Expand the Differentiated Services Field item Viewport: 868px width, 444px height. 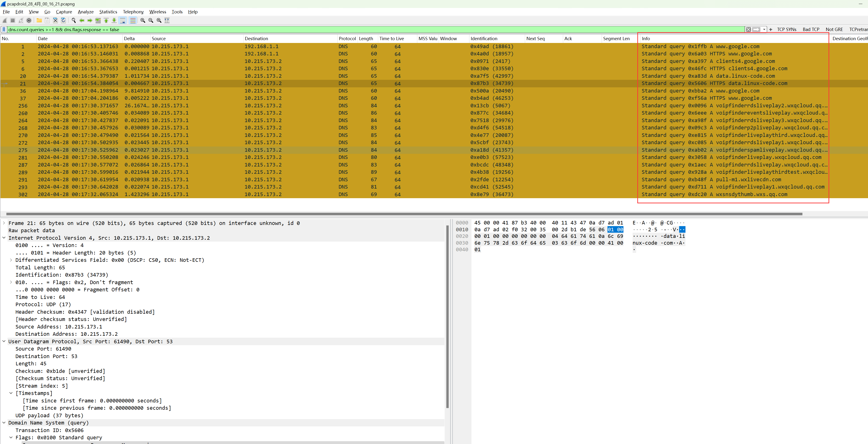(11, 260)
